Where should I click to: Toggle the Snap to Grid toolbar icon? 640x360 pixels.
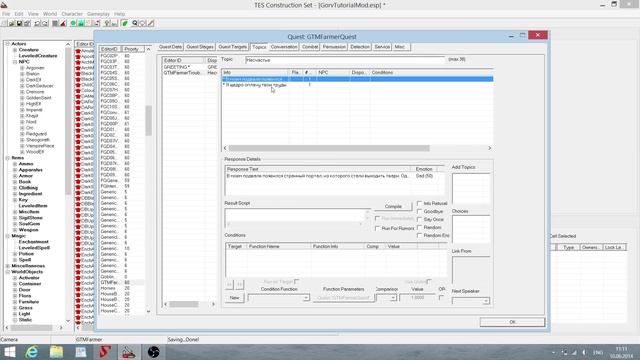click(55, 23)
